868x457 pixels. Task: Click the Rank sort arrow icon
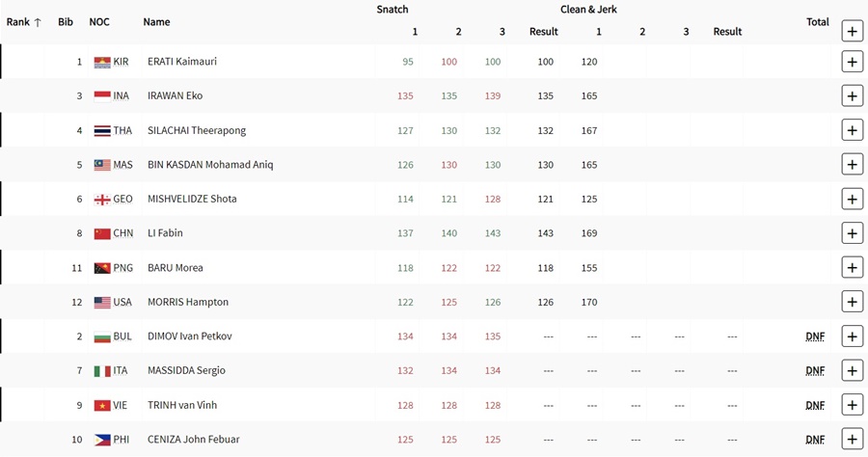point(38,22)
